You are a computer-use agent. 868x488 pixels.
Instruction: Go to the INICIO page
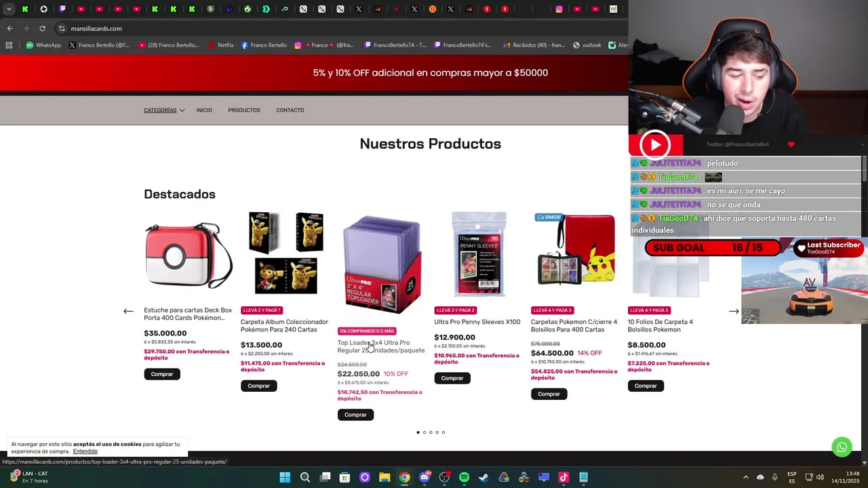pos(204,110)
